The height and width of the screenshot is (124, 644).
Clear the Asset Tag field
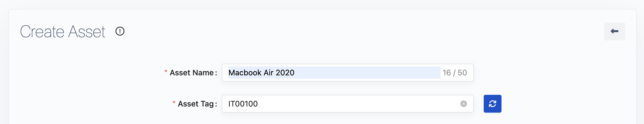point(463,104)
